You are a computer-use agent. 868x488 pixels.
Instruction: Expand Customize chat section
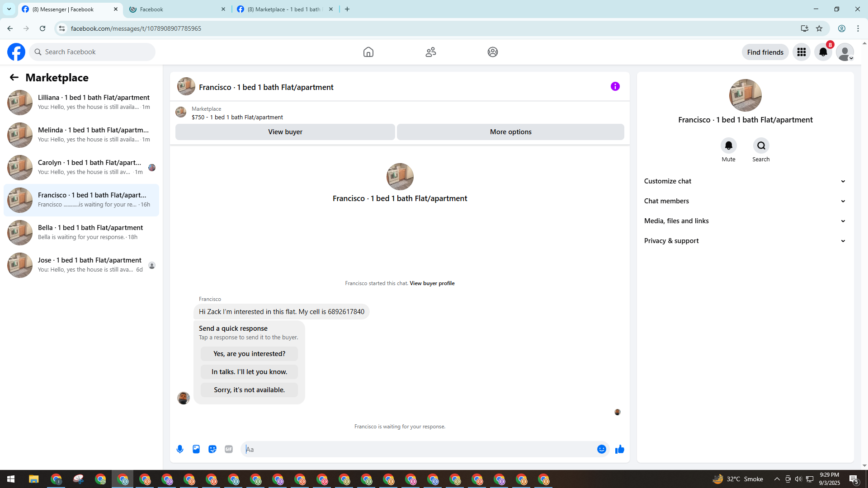point(745,181)
